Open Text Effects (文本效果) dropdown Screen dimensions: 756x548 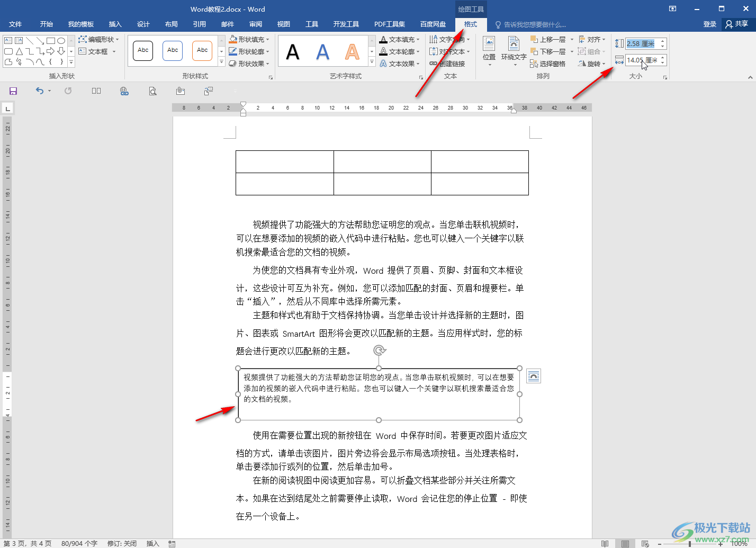[400, 64]
